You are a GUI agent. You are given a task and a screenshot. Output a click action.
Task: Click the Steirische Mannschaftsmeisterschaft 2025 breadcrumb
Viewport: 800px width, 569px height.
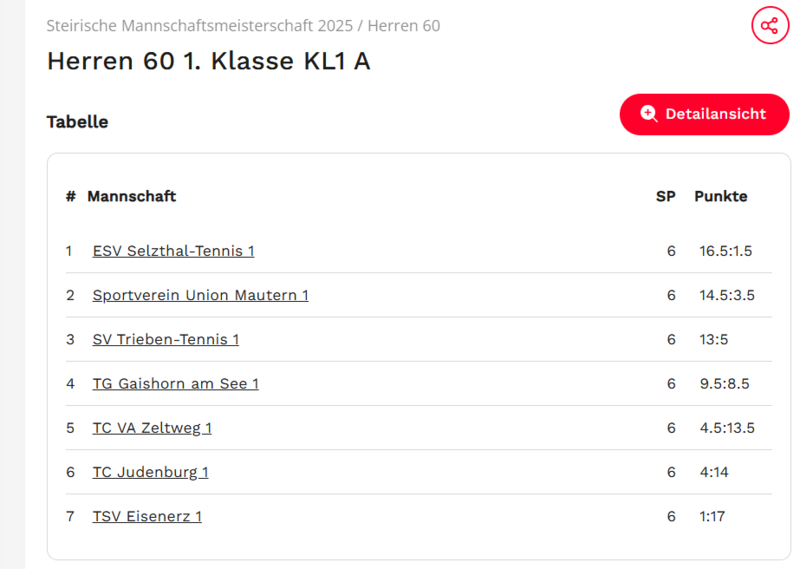click(x=199, y=26)
